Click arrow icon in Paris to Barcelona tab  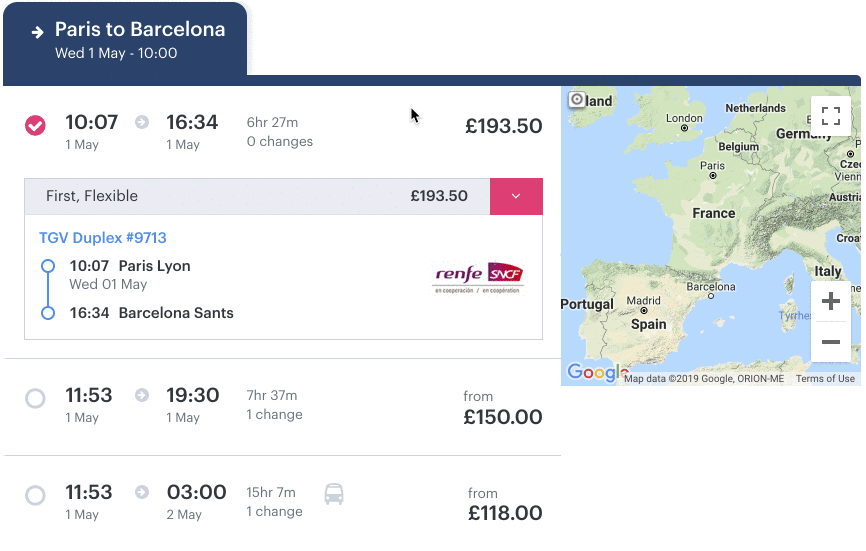pyautogui.click(x=38, y=32)
